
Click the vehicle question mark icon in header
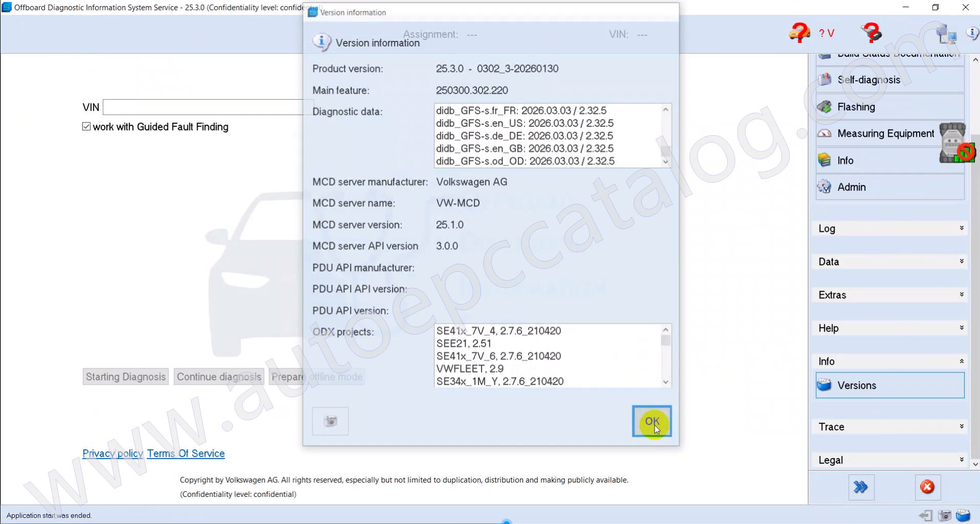pos(799,33)
